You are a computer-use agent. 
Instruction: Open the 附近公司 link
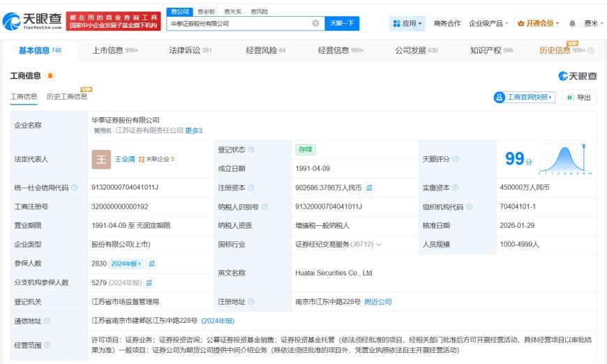point(378,302)
